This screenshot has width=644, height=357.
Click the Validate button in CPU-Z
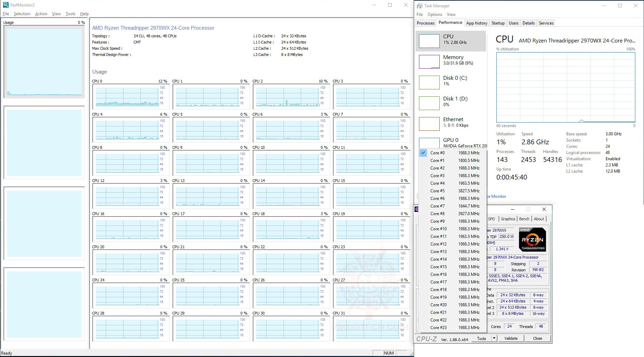click(511, 338)
